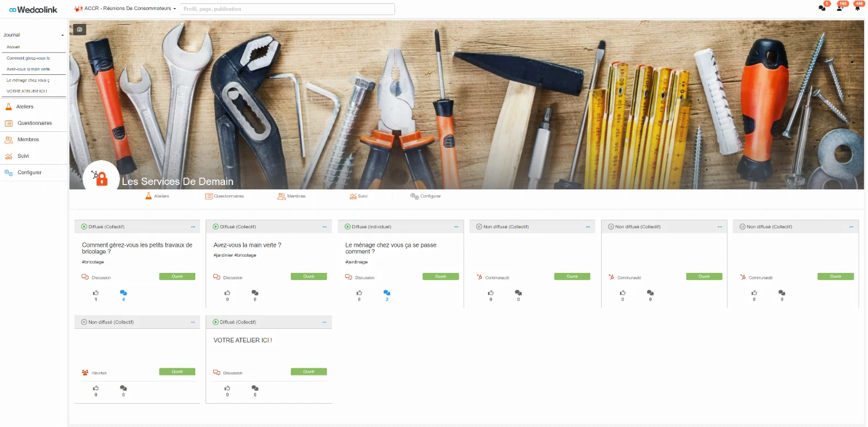Switch to the Suivi tab below the banner
Viewport: 868px width, 427px height.
(359, 196)
